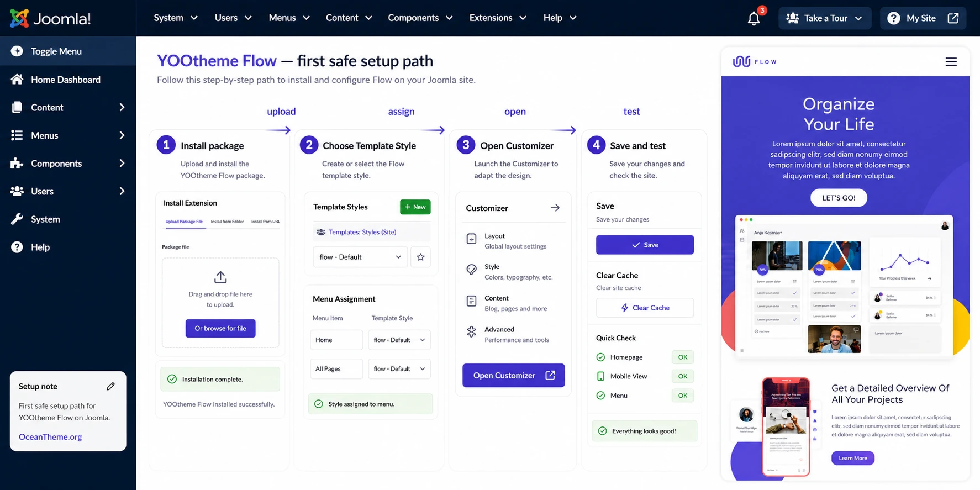Click Or browse for file
The image size is (980, 490).
[x=220, y=328]
